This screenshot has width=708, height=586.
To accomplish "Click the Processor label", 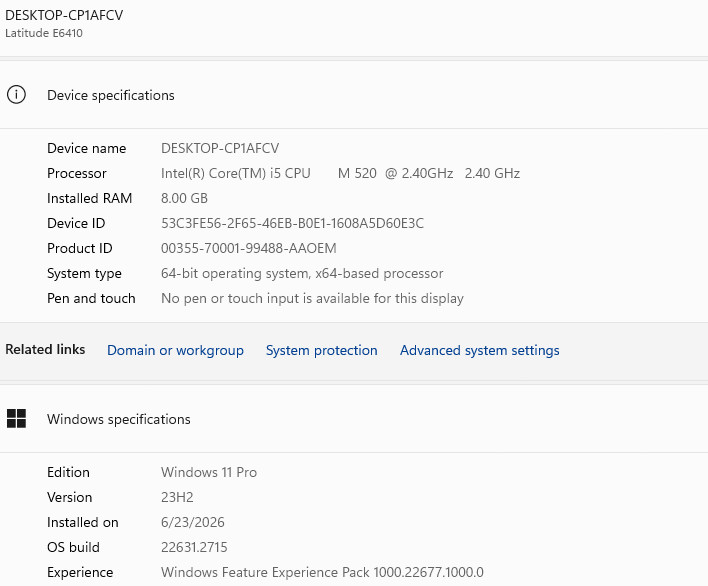I will pyautogui.click(x=77, y=173).
